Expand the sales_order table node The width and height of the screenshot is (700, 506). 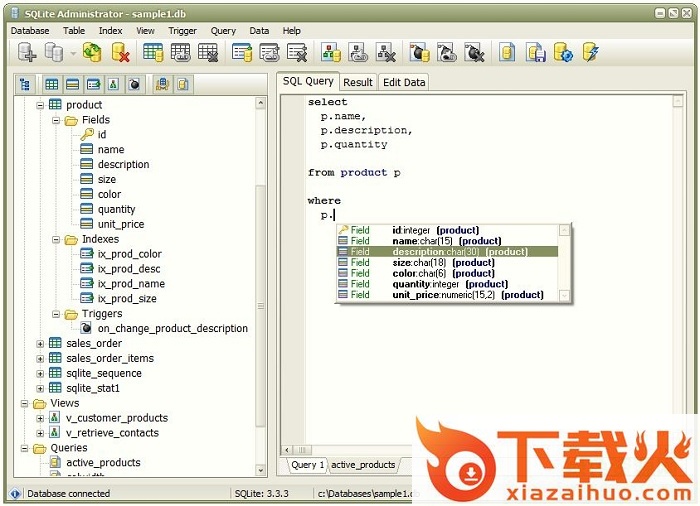pyautogui.click(x=41, y=343)
